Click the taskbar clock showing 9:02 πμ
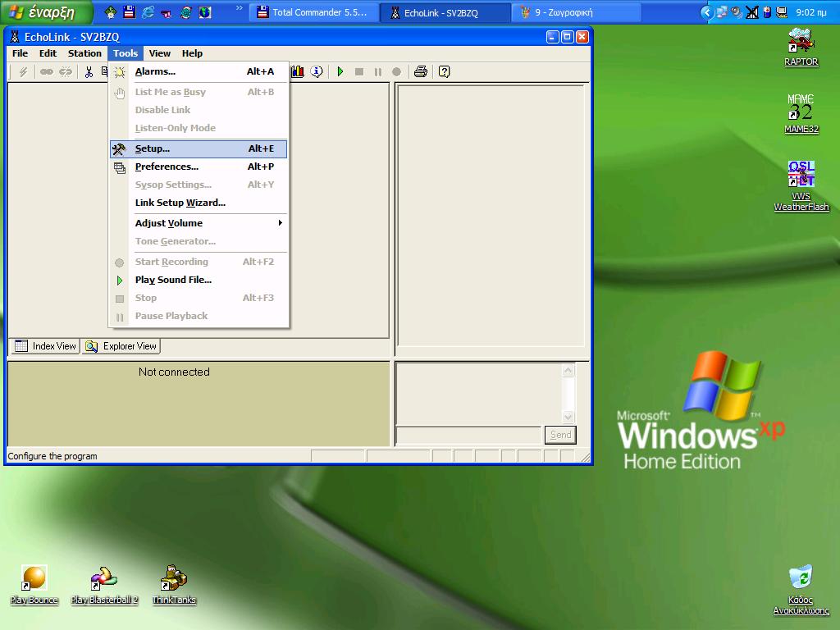Screen dimensions: 840x630 pos(811,12)
